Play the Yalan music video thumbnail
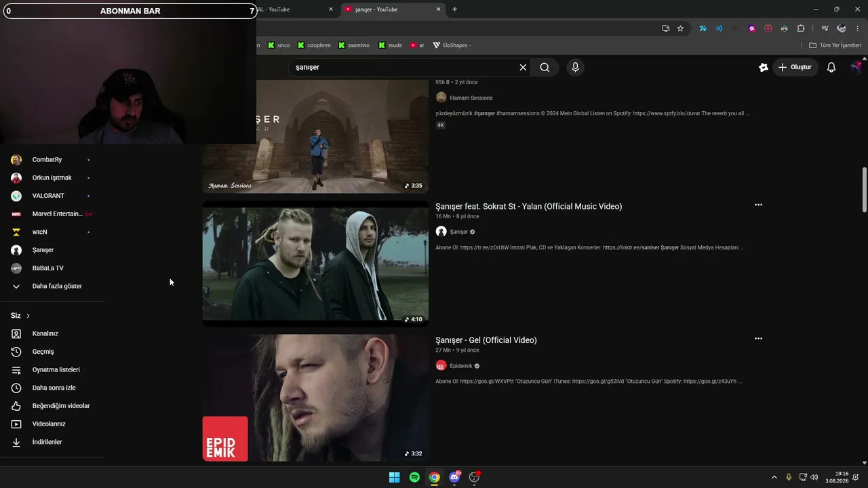This screenshot has height=488, width=868. pos(315,264)
